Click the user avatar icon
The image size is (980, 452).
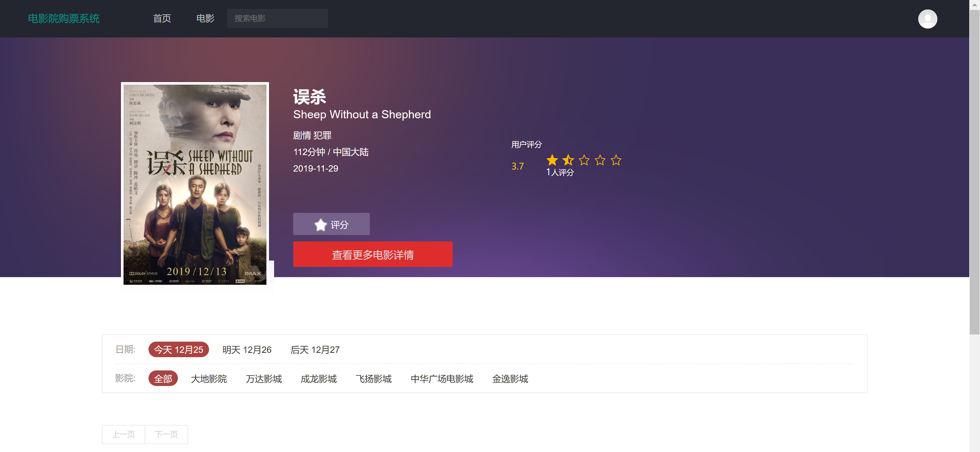click(927, 19)
